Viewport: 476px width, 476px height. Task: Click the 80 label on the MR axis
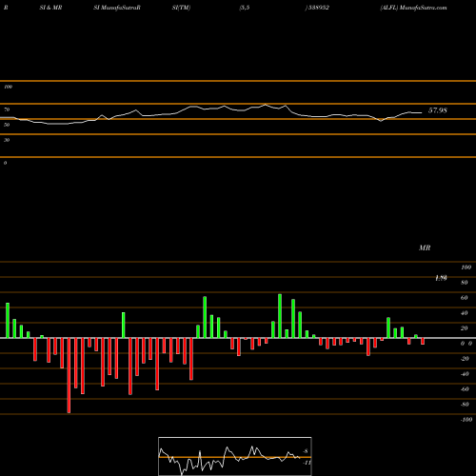pyautogui.click(x=465, y=283)
